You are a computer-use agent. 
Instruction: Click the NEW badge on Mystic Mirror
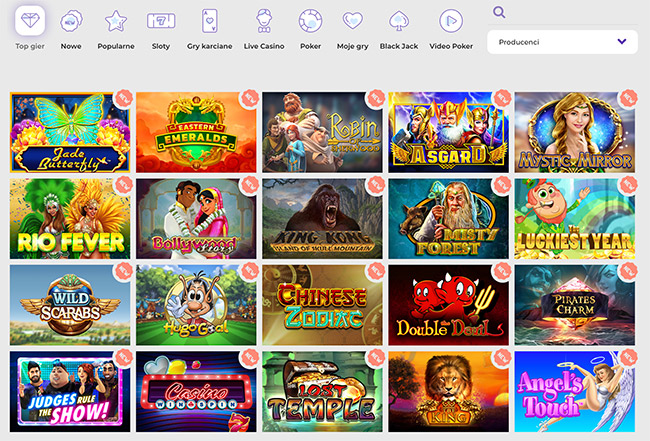[x=628, y=99]
